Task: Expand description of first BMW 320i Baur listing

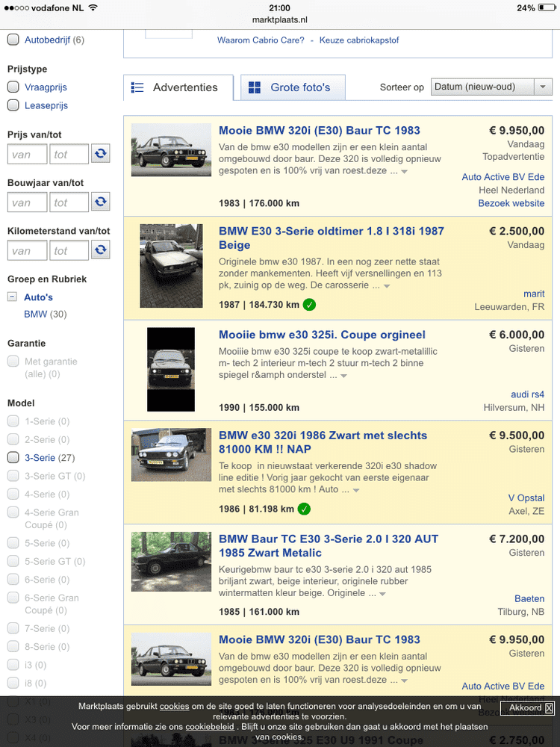Action: pos(404,172)
